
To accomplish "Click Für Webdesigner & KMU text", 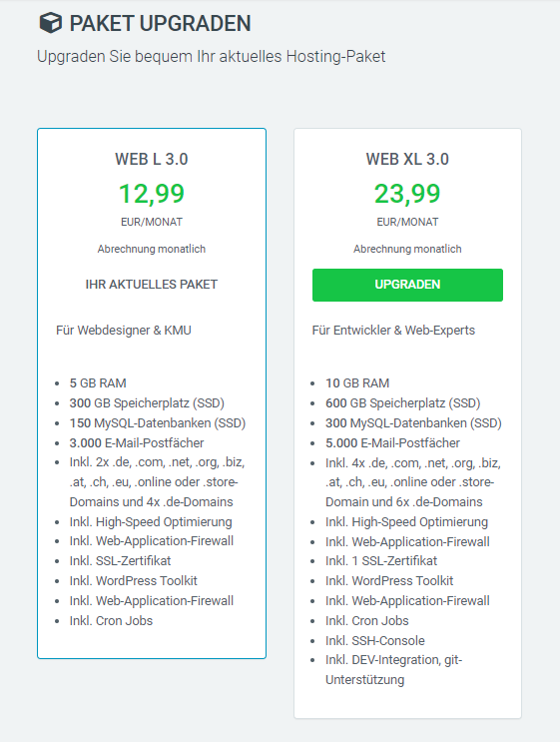I will point(124,331).
